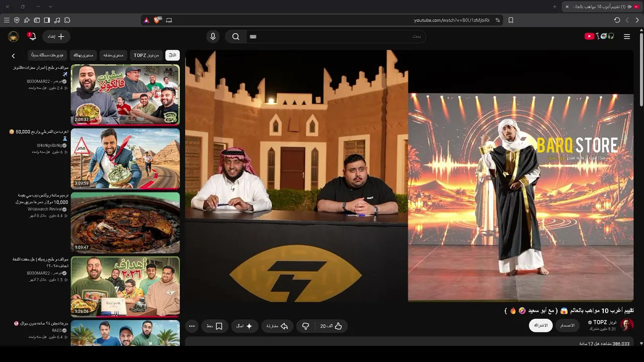Select the YouTube browser tab
Image resolution: width=644 pixels, height=362 pixels.
[603, 7]
